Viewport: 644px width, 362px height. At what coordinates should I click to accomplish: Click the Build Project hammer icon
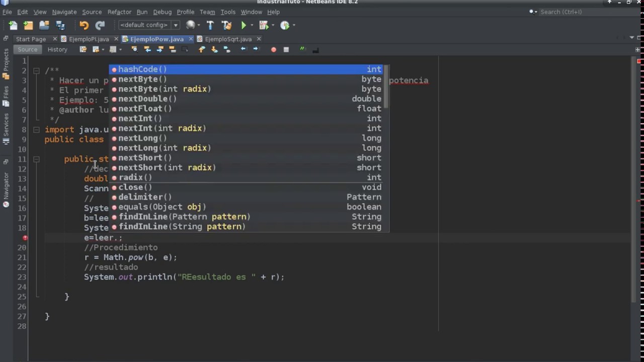210,25
